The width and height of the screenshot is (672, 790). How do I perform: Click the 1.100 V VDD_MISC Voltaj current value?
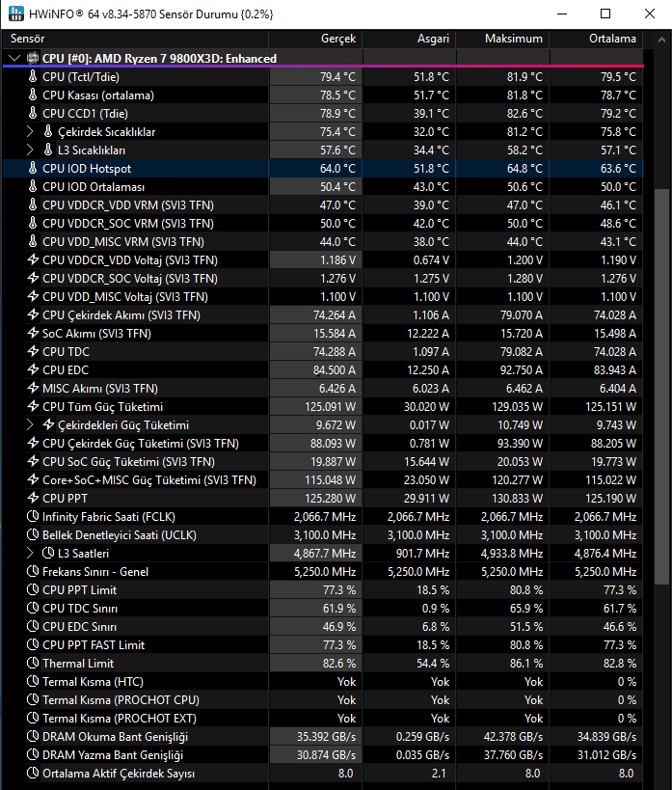click(337, 297)
